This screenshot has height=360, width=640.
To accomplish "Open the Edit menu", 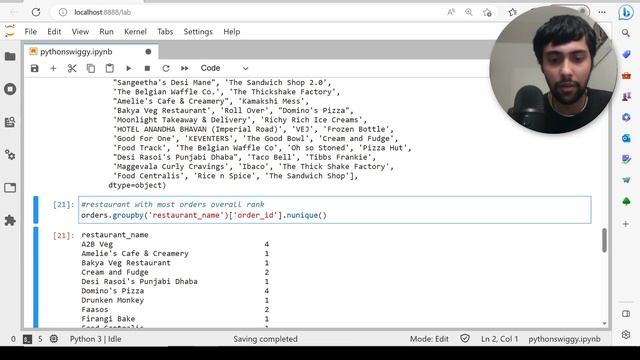I will tap(54, 32).
